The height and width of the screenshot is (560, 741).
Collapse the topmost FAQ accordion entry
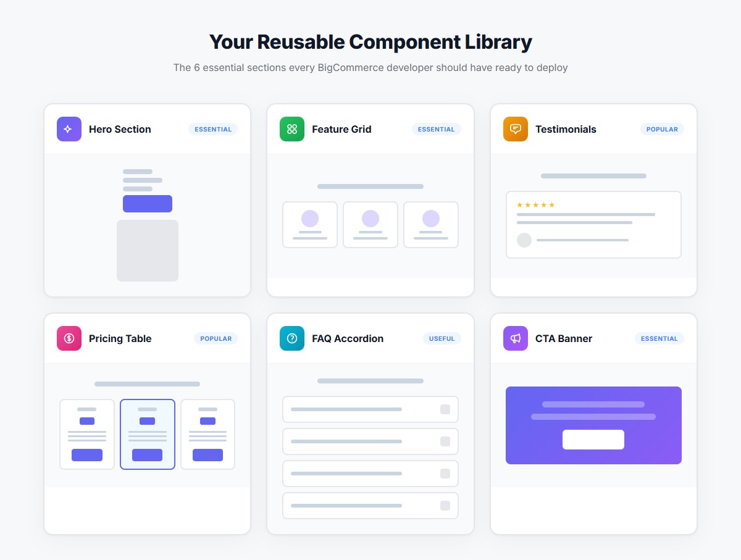(370, 409)
